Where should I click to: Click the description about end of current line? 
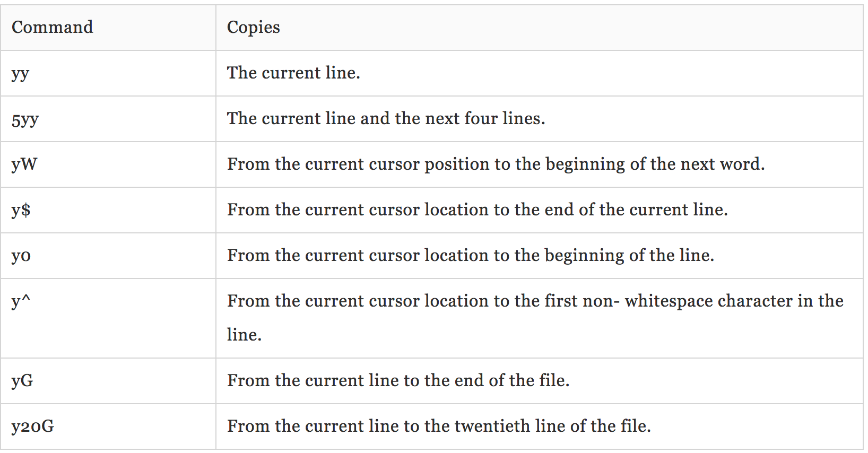point(477,210)
